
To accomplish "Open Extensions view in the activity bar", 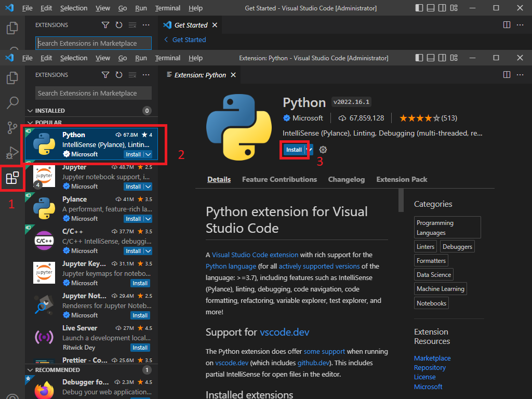I will point(12,178).
